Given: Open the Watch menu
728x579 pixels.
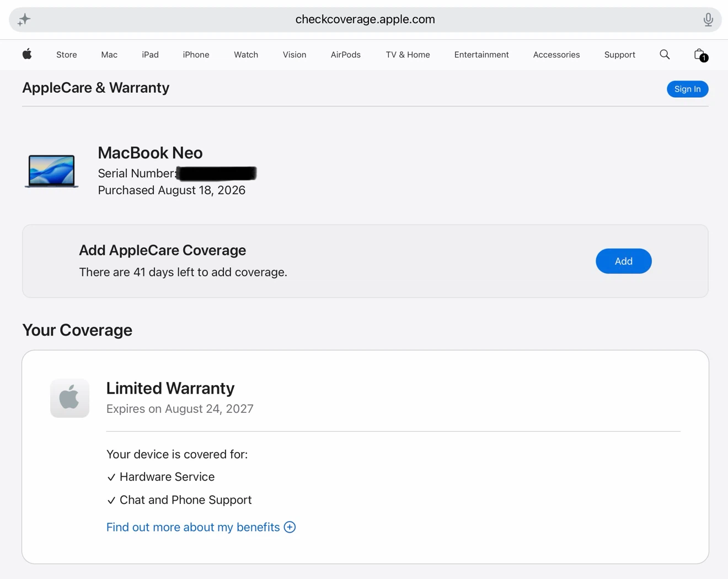Looking at the screenshot, I should click(x=246, y=55).
